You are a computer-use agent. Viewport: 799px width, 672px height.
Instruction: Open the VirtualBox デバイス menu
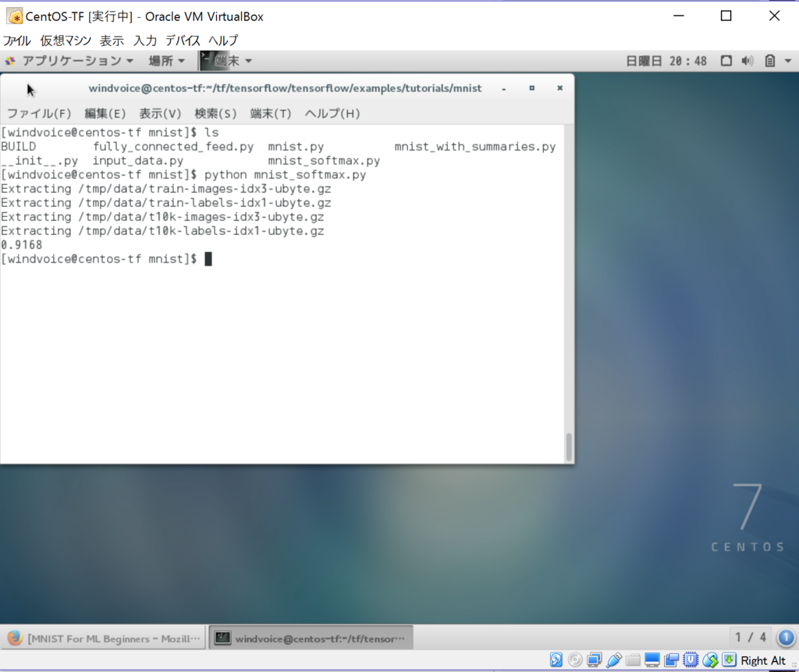coord(183,41)
